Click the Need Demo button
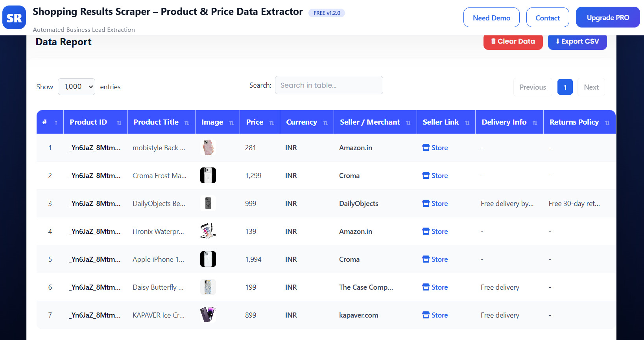Screen dimensions: 644x340 (x=491, y=18)
